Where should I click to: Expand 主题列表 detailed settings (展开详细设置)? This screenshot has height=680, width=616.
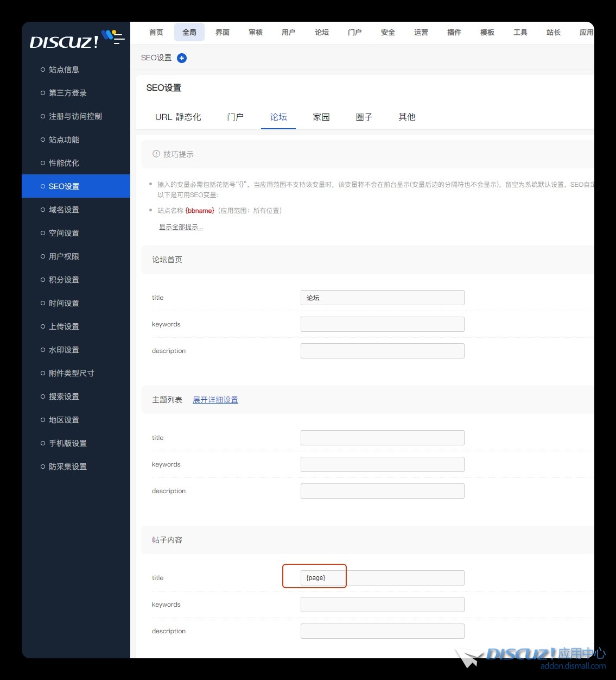tap(215, 400)
